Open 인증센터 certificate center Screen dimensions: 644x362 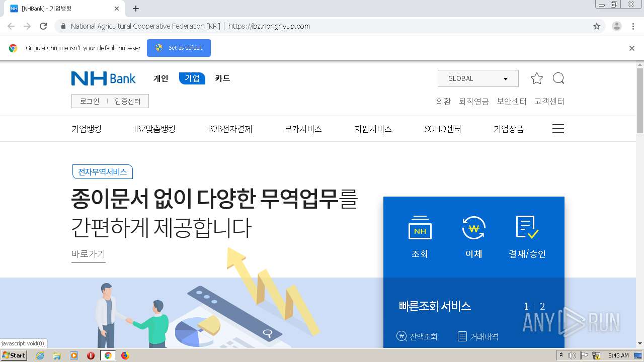pyautogui.click(x=128, y=101)
